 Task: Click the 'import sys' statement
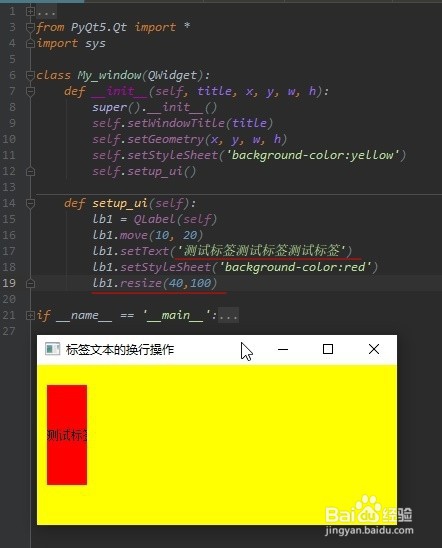point(71,44)
